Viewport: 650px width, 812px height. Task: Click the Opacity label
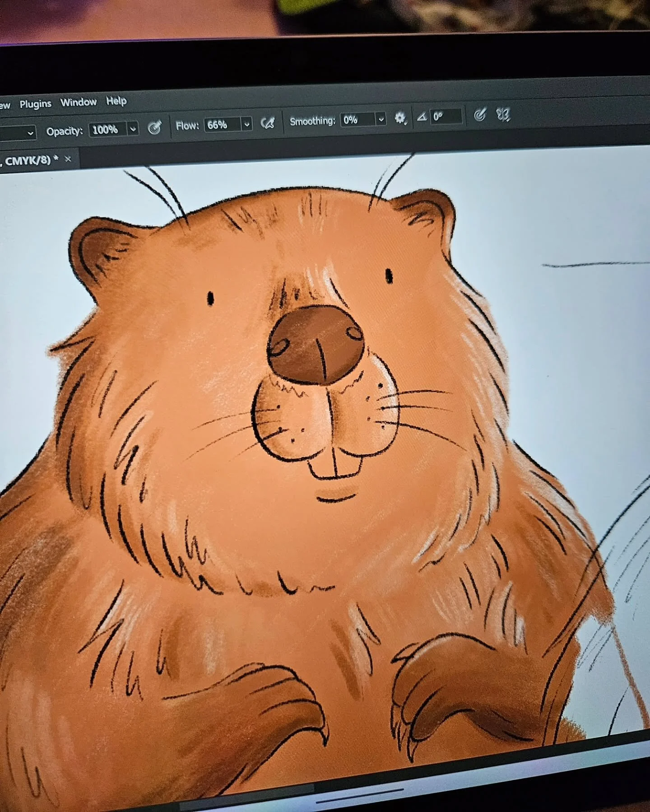(x=65, y=131)
